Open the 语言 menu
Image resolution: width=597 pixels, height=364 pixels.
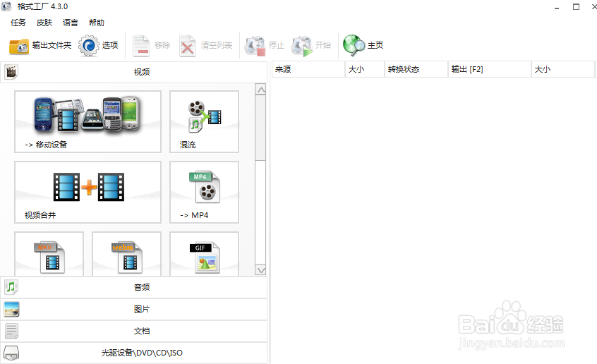click(70, 23)
